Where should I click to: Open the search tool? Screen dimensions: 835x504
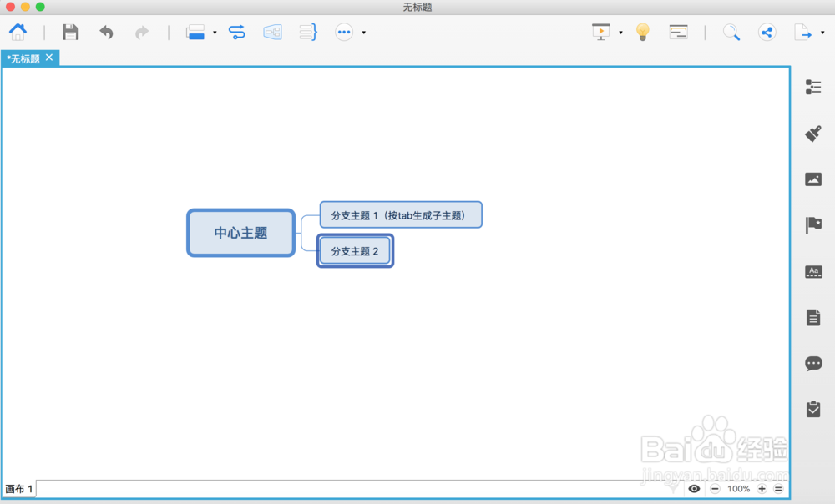tap(731, 32)
